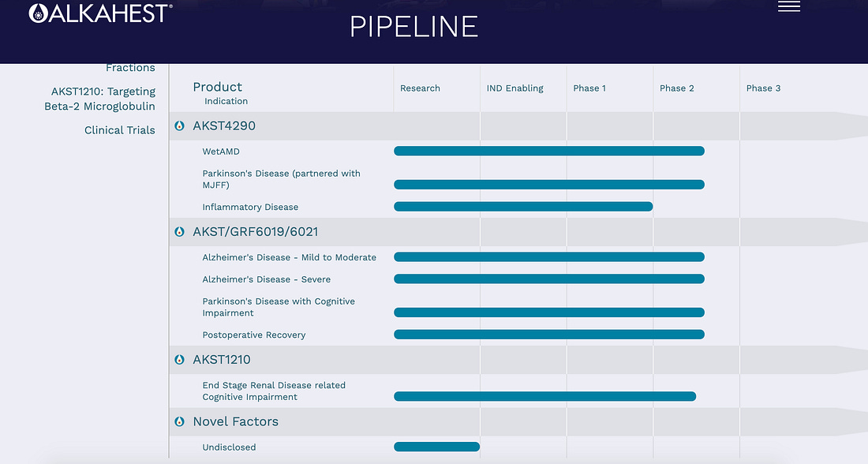Click the Phase 3 column header

click(x=763, y=88)
